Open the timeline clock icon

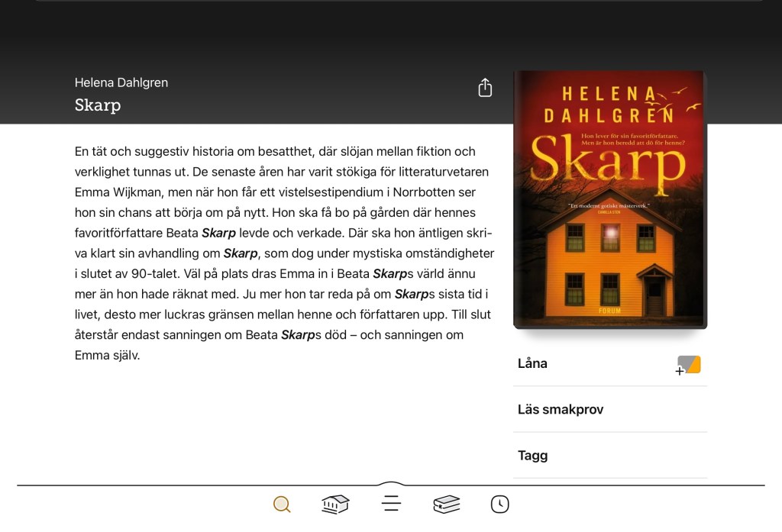(x=499, y=504)
